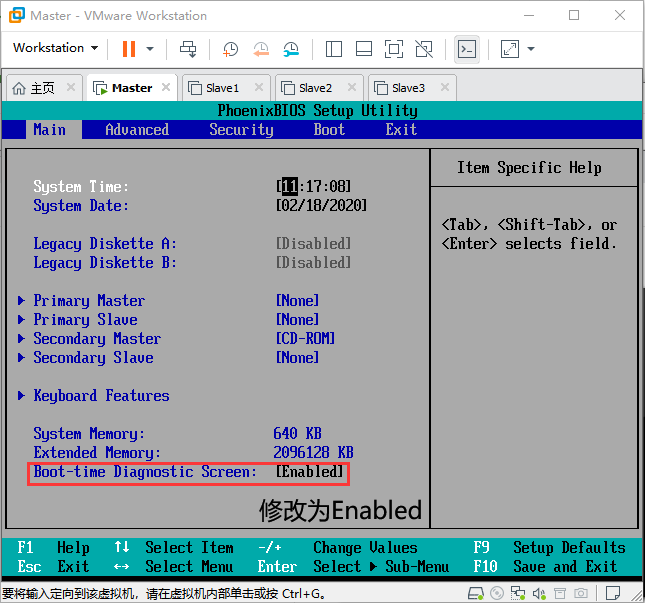
Task: Select the Main BIOS menu
Action: (49, 130)
